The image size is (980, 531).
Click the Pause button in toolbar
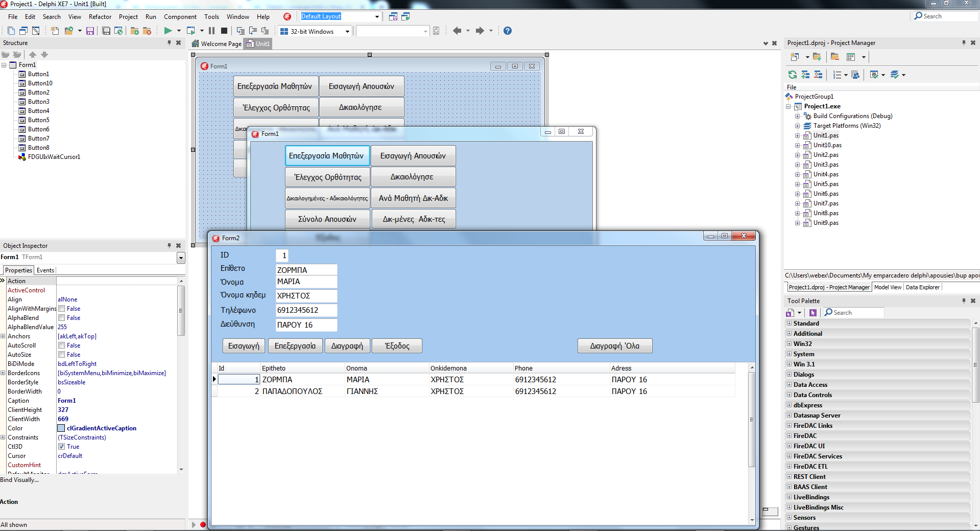(x=211, y=31)
